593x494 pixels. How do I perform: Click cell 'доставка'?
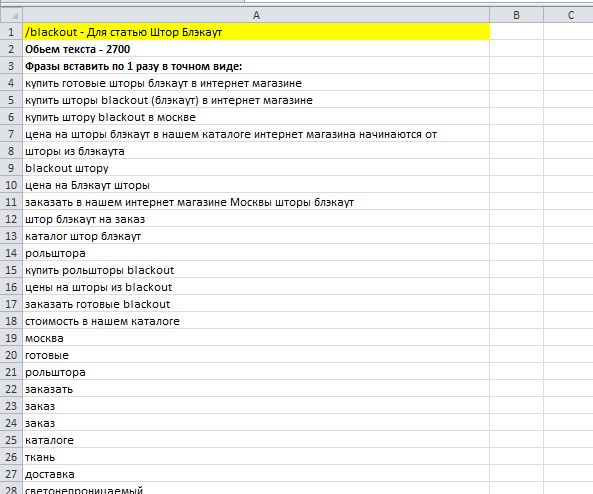point(256,474)
